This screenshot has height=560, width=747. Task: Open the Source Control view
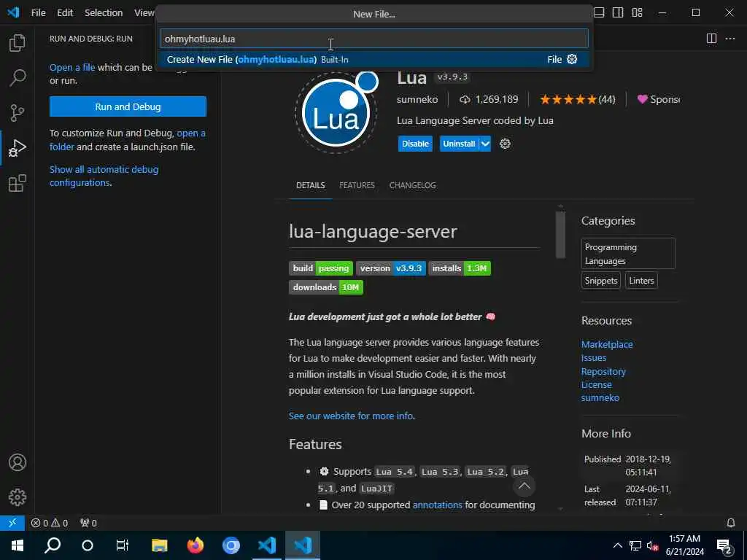pos(18,113)
